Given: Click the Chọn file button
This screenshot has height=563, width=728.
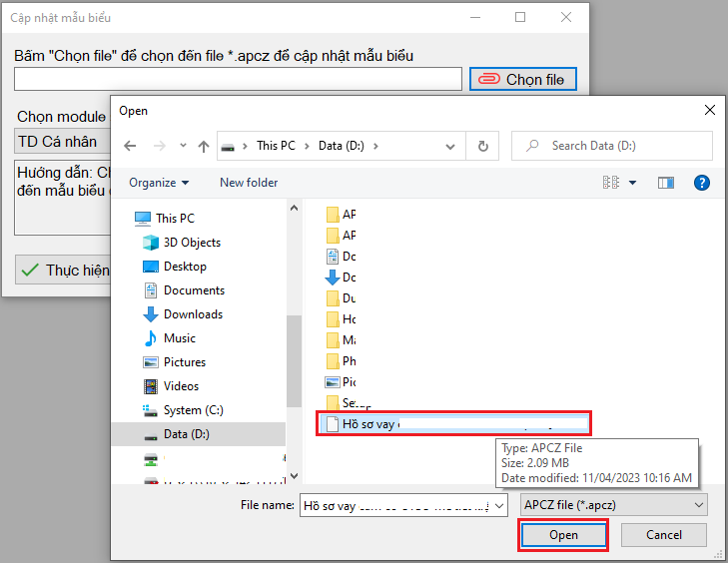Looking at the screenshot, I should [x=523, y=80].
